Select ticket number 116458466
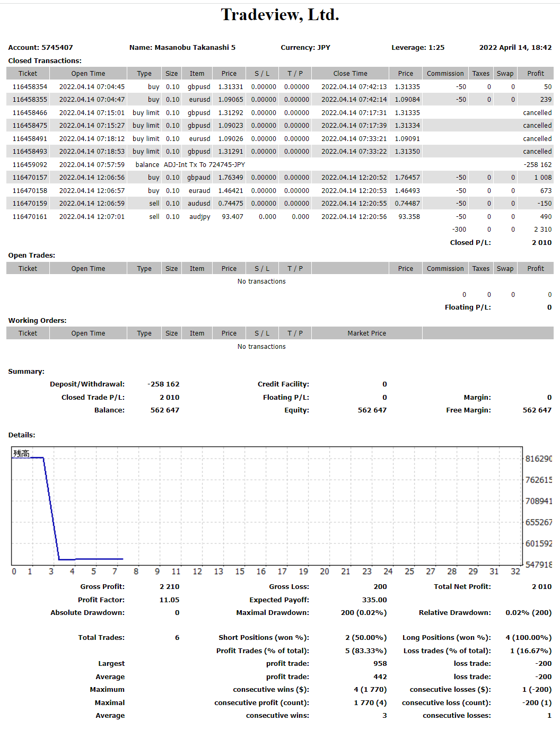Image resolution: width=560 pixels, height=730 pixels. tap(30, 113)
